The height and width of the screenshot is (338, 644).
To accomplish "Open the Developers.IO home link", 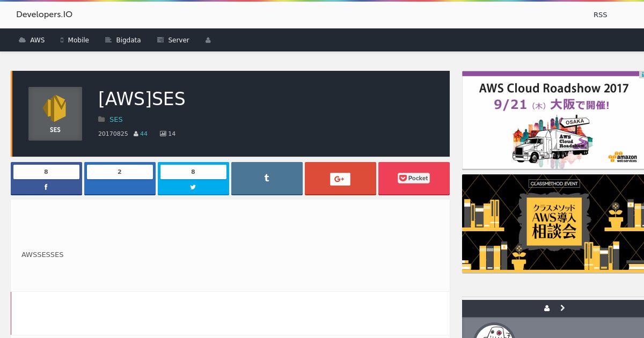I will (x=44, y=14).
